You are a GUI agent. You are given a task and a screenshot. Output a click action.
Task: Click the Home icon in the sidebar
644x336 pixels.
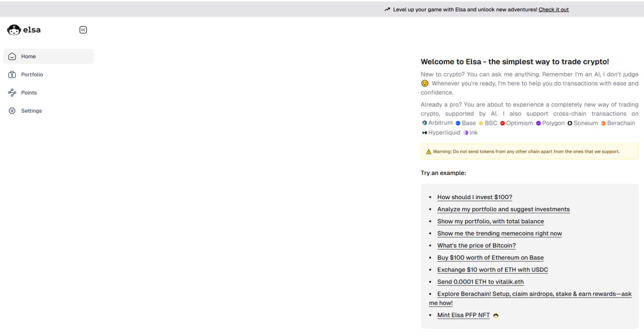12,56
